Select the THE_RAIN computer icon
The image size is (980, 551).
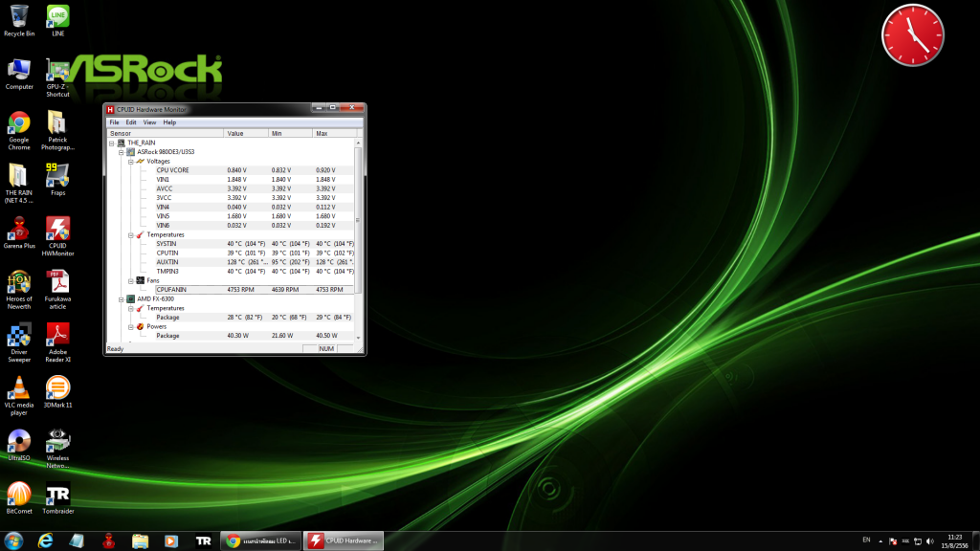122,143
